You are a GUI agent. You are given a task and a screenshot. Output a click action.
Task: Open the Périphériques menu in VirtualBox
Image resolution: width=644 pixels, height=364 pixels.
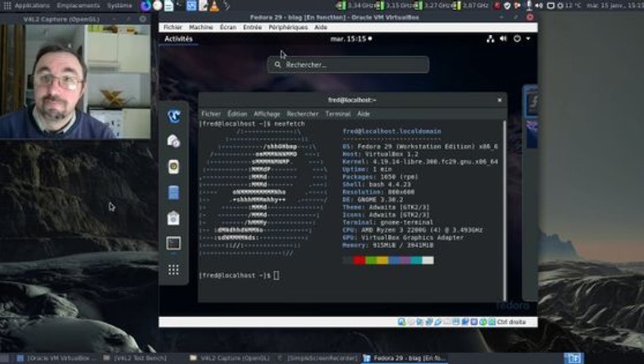click(288, 27)
